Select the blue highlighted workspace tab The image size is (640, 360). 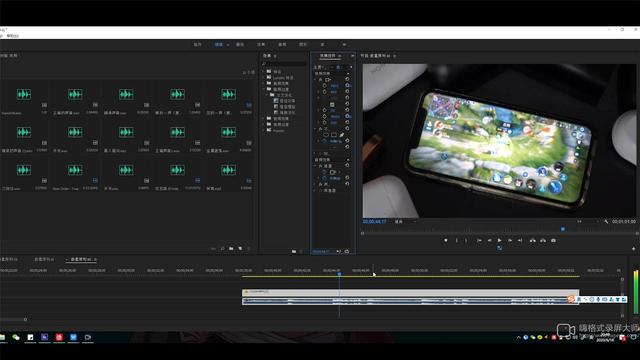coord(219,44)
